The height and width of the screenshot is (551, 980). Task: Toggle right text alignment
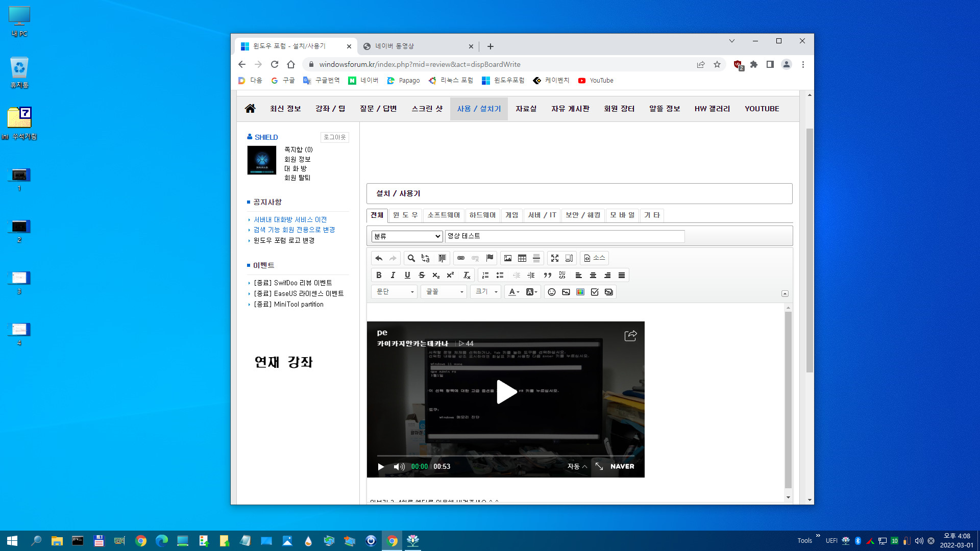(x=607, y=275)
